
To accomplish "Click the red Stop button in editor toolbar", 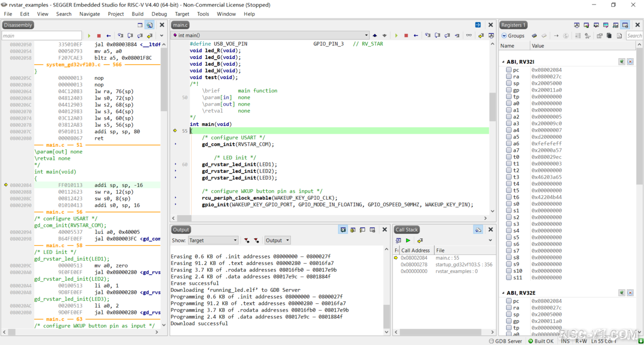I will pyautogui.click(x=406, y=36).
